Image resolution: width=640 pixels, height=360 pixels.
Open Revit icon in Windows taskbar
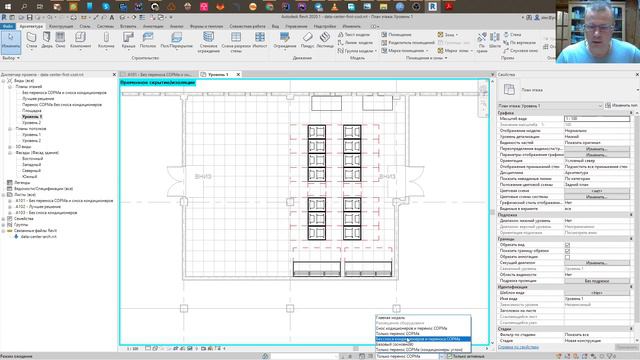pos(432,7)
